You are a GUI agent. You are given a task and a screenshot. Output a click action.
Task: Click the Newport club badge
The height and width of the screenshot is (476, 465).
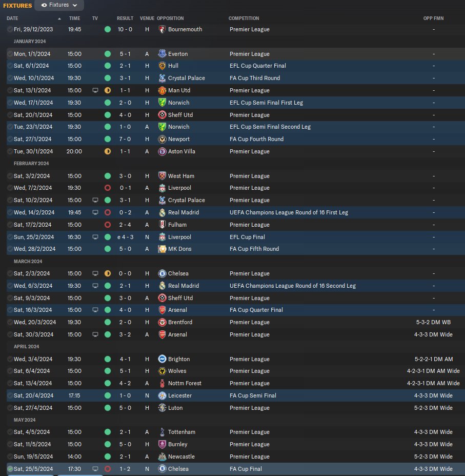pyautogui.click(x=163, y=139)
